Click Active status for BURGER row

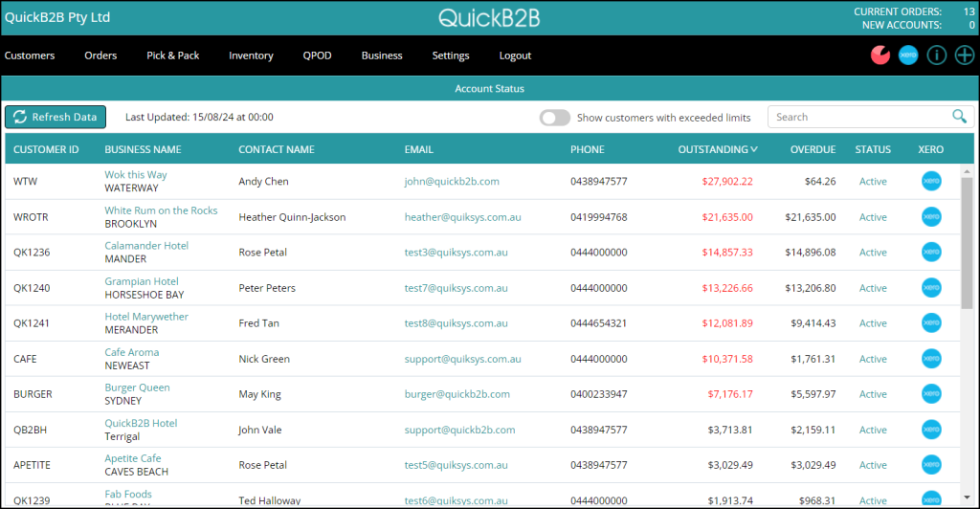coord(873,394)
